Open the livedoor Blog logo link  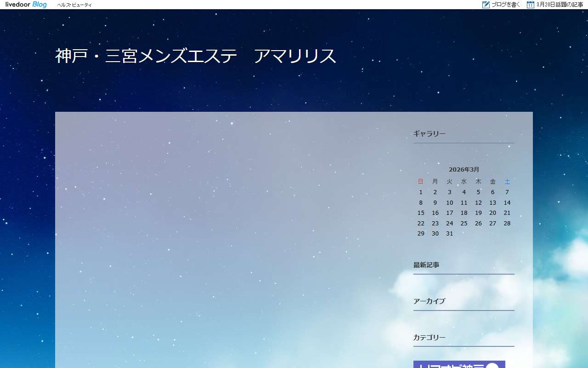pos(26,5)
